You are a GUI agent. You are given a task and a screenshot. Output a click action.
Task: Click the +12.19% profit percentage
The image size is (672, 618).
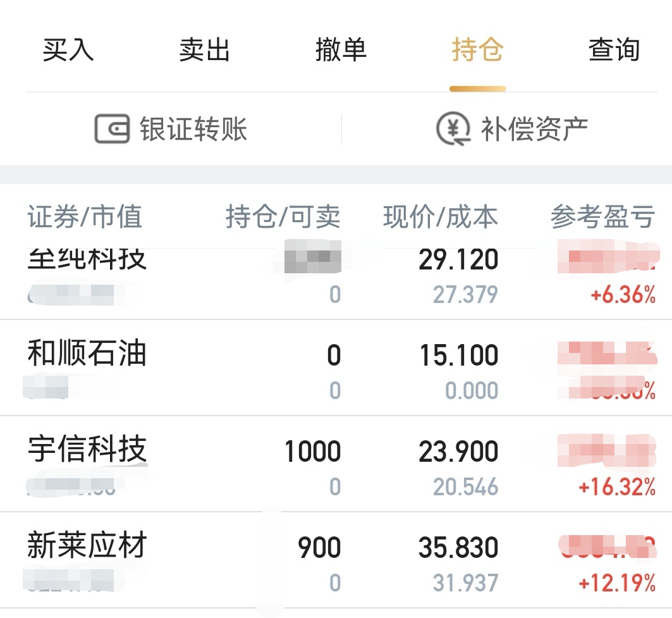pyautogui.click(x=616, y=583)
